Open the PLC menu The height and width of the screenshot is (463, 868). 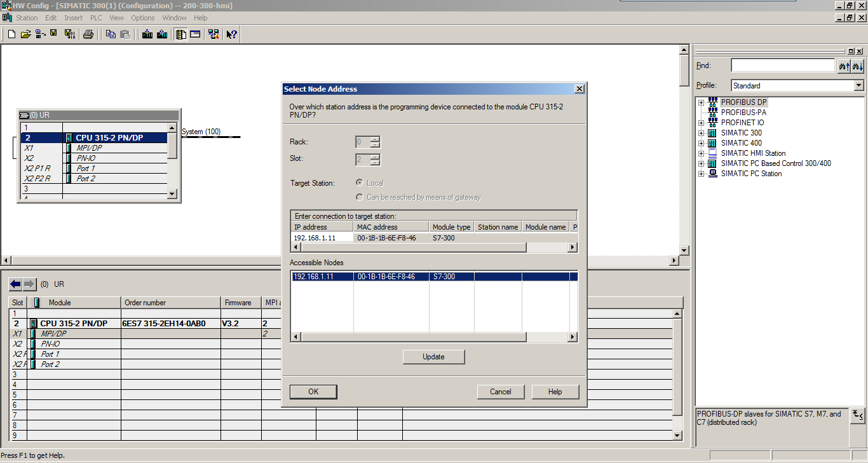96,18
